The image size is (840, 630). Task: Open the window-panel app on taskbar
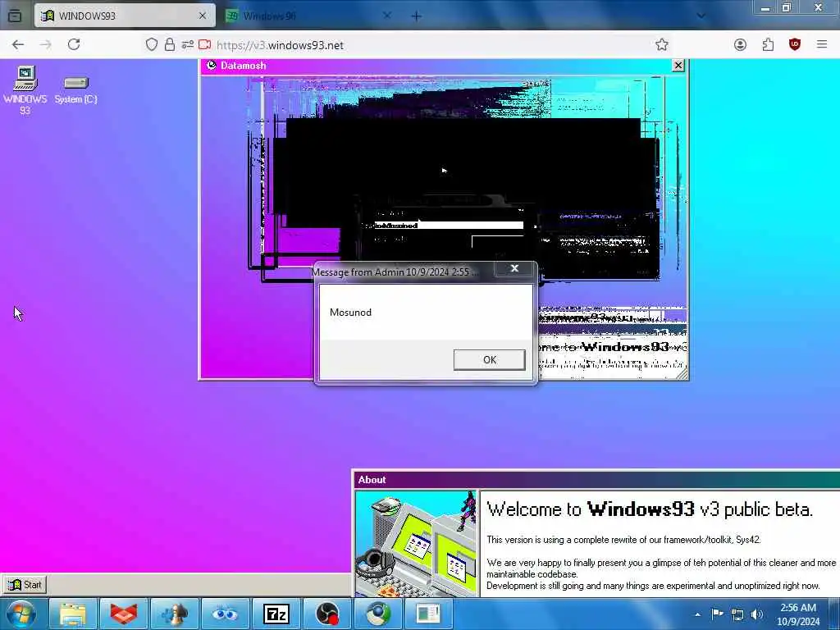coord(428,614)
